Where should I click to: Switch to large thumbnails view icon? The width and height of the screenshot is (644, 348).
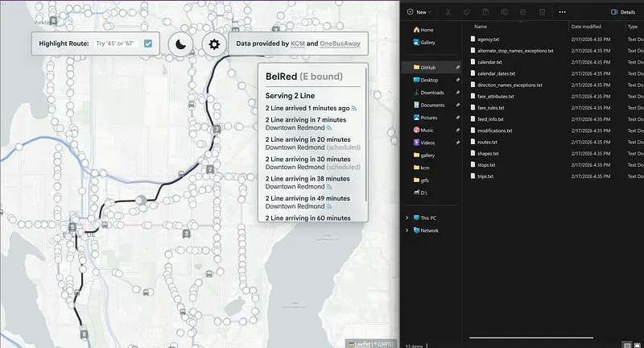tap(637, 344)
